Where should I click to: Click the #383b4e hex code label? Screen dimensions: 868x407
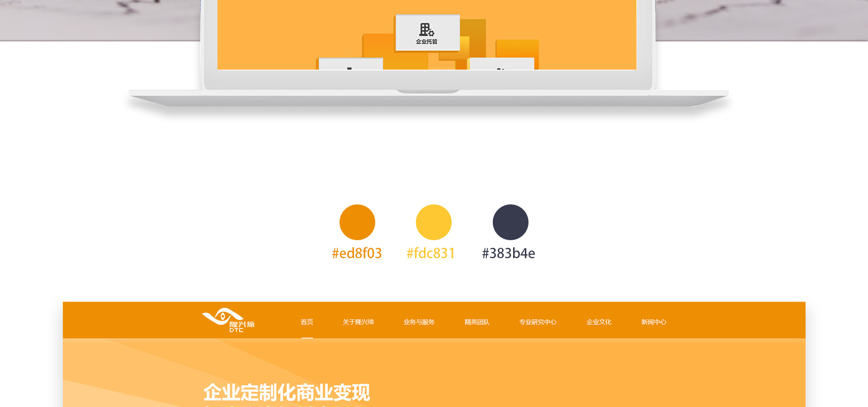(508, 253)
